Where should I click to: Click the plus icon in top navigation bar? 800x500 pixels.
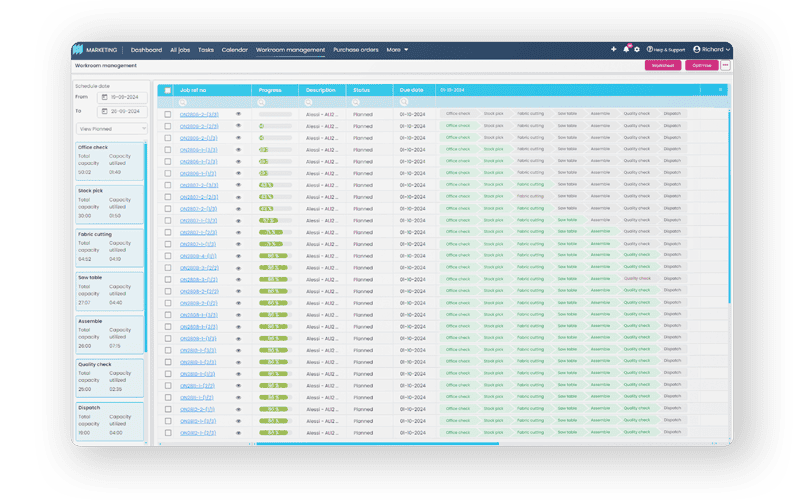[x=614, y=49]
